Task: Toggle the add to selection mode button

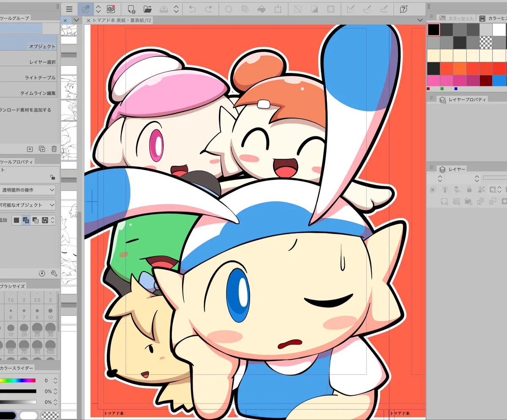Action: (x=26, y=220)
